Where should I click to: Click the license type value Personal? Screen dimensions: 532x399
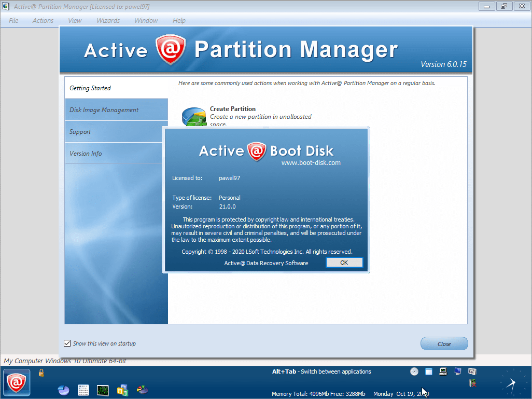[229, 198]
